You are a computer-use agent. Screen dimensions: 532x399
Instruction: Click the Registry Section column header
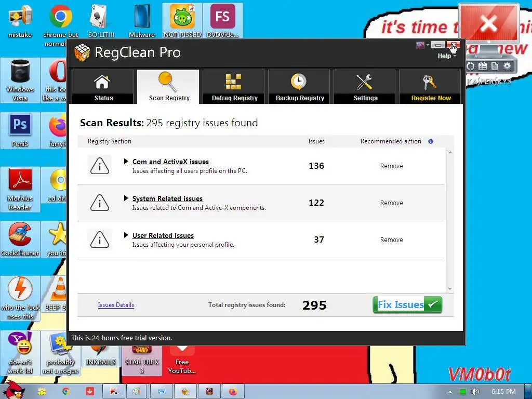[109, 141]
